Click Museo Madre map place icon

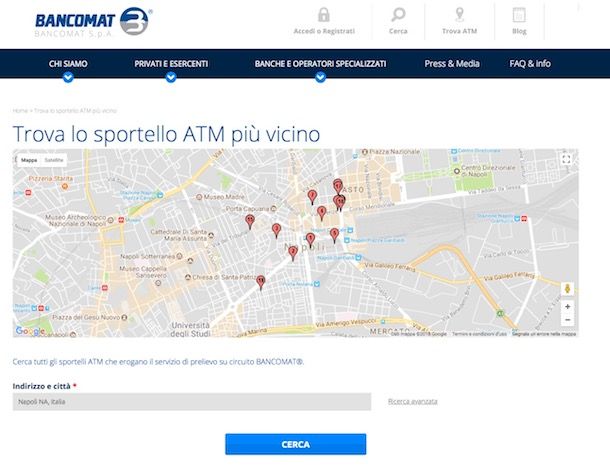pyautogui.click(x=199, y=197)
